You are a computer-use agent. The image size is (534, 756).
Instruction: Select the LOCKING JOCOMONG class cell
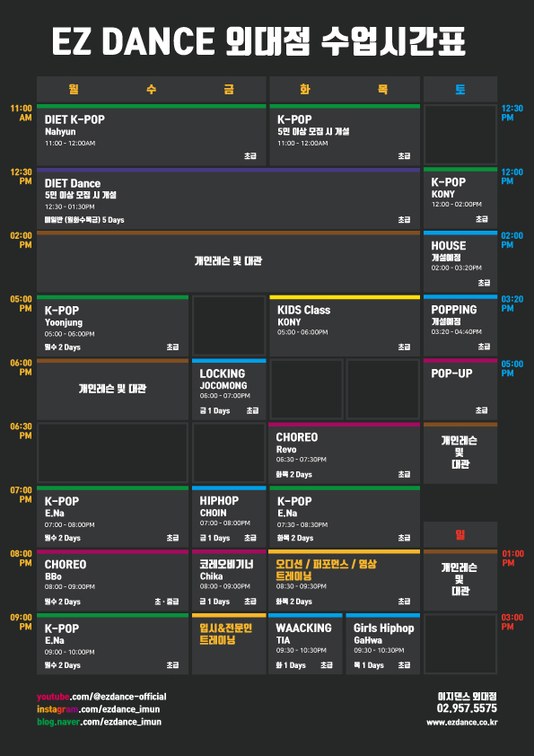229,390
